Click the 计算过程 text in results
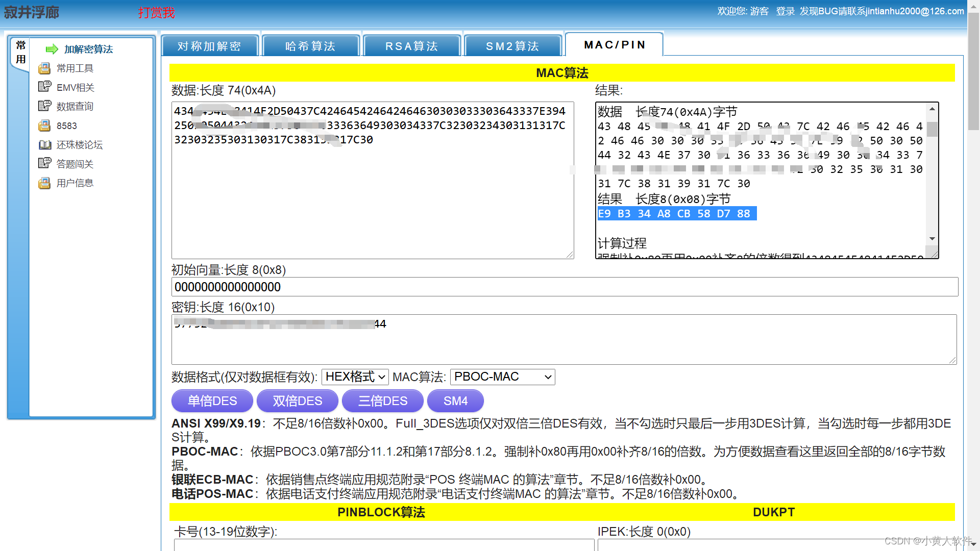 point(622,243)
